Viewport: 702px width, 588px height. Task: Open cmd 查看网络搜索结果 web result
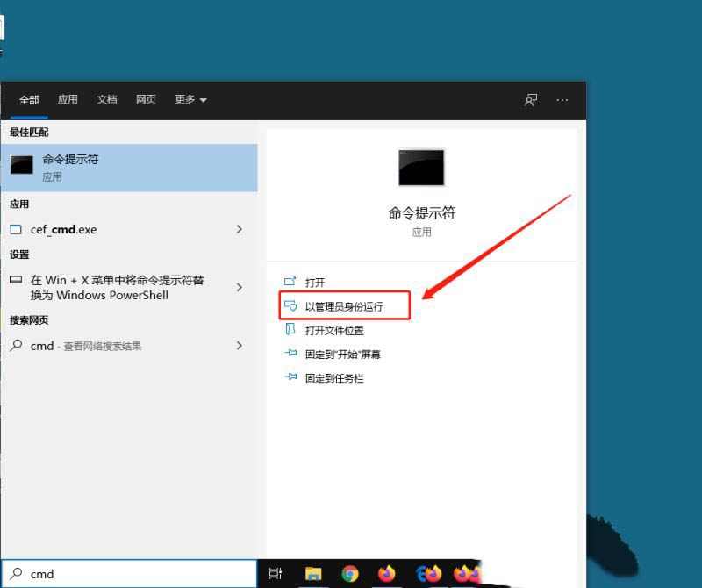tap(129, 346)
